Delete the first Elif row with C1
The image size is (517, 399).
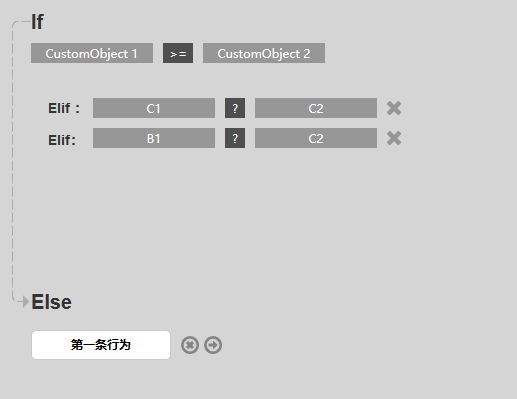pos(394,108)
